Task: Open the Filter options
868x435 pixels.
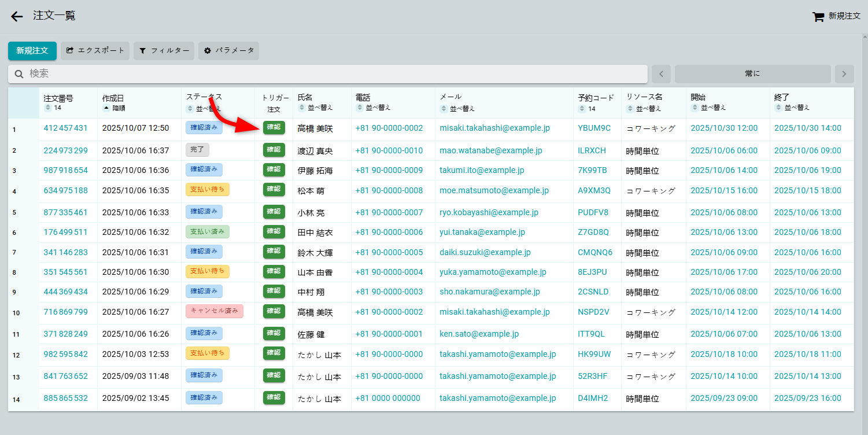Action: tap(164, 51)
